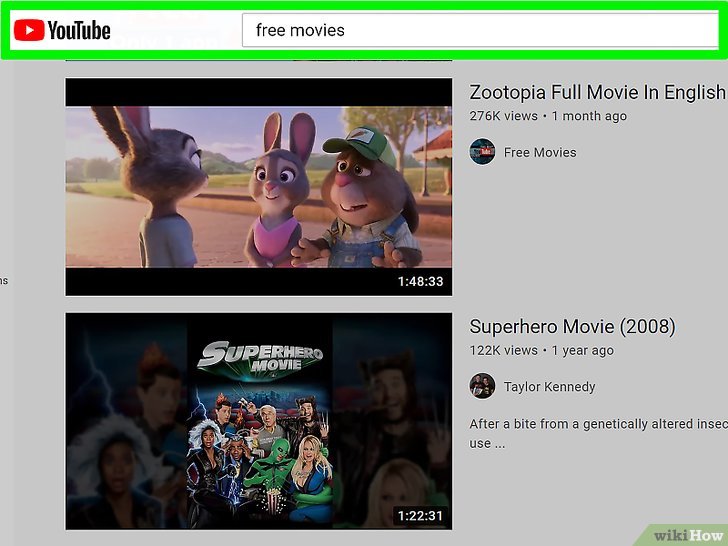
Task: Click the 1:22:31 duration badge
Action: [420, 516]
